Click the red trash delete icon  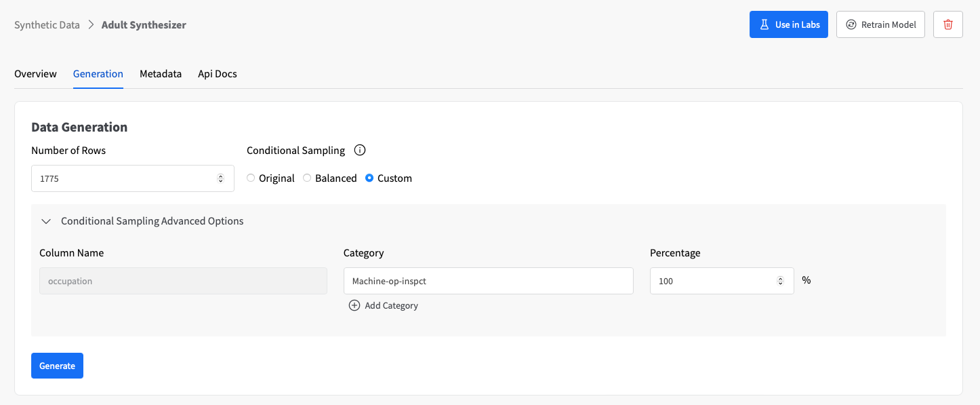947,24
